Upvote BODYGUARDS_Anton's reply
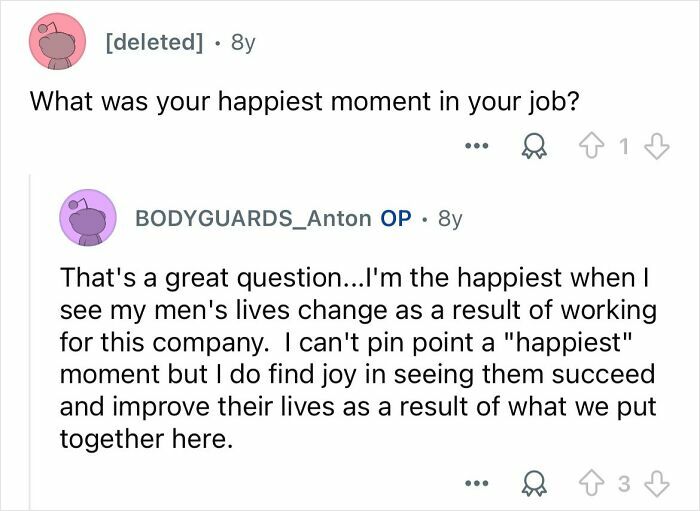Viewport: 700px width, 511px height. (x=591, y=484)
